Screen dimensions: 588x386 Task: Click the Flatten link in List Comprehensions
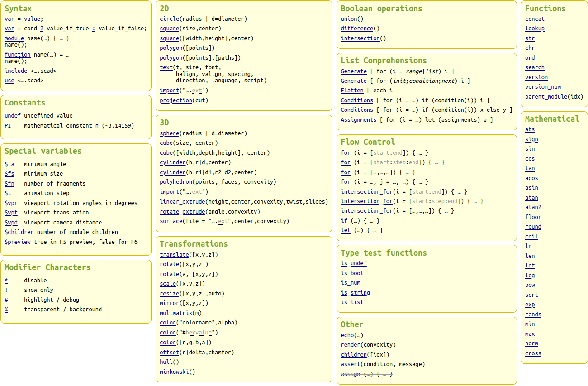point(352,91)
